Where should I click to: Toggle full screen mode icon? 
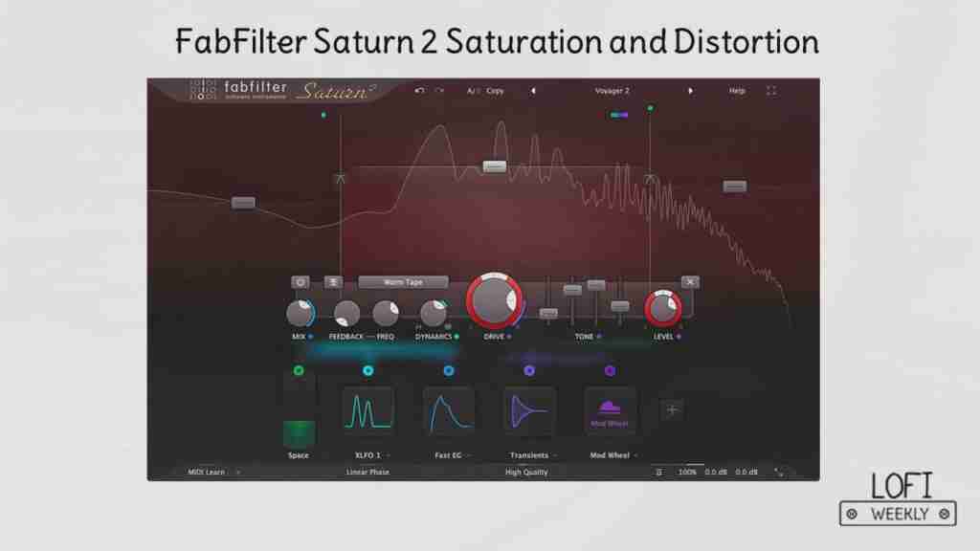click(771, 91)
